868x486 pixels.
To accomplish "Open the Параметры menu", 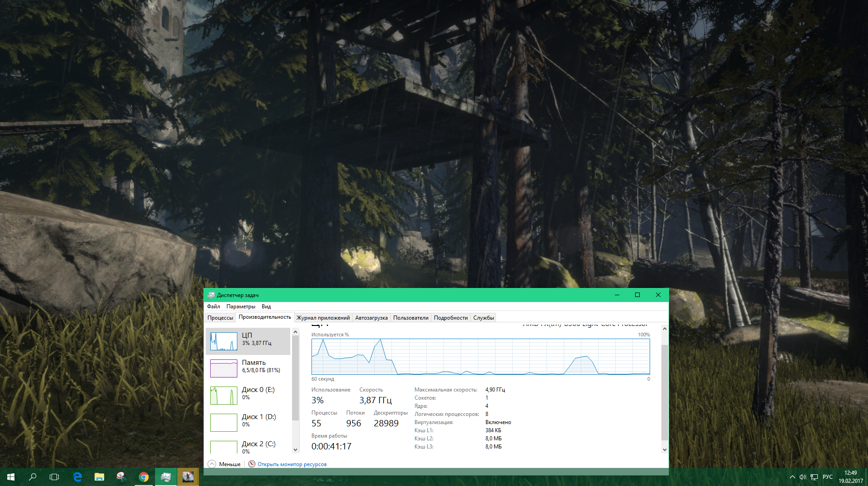I will click(x=241, y=307).
